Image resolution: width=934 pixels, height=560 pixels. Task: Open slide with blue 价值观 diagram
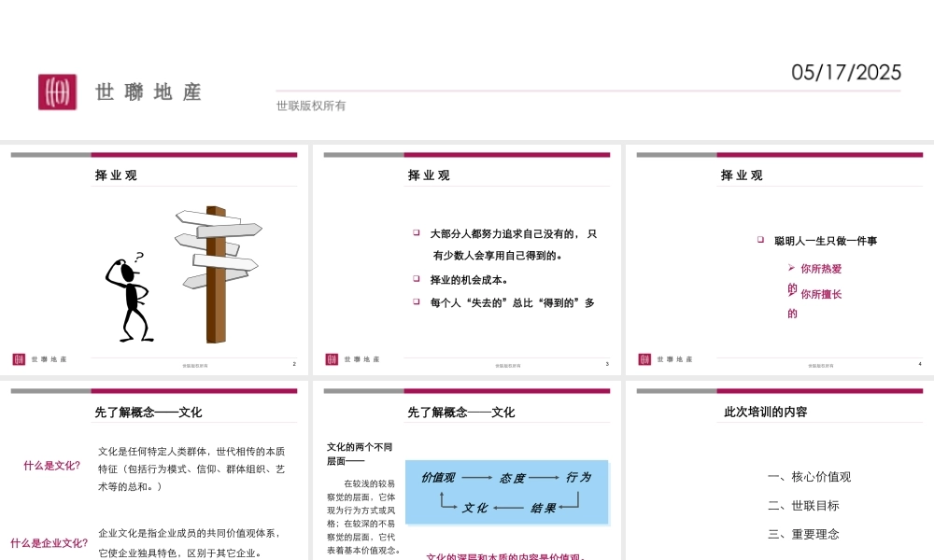pos(467,470)
